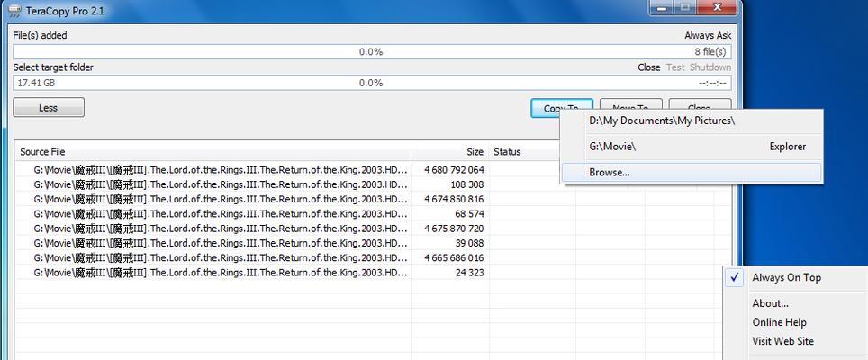Click the File(s) added label
The image size is (868, 360).
tap(40, 35)
